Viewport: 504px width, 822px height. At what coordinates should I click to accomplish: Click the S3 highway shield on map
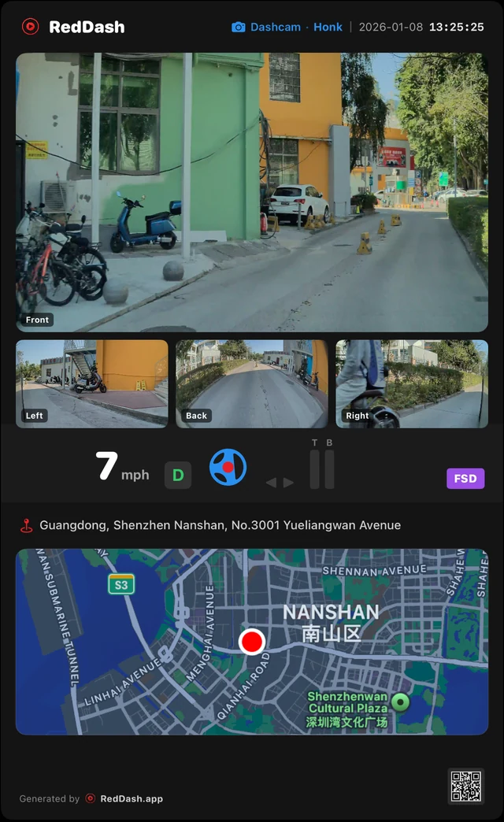121,584
